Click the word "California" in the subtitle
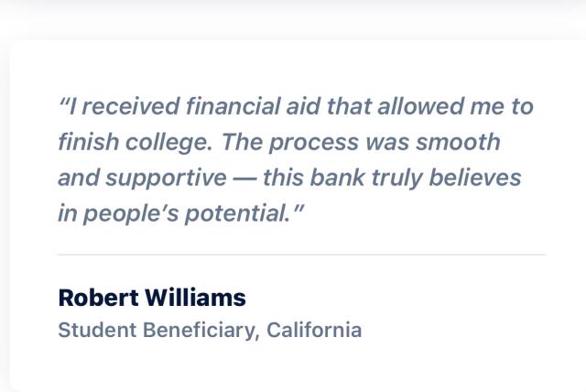Image resolution: width=586 pixels, height=392 pixels. coord(313,330)
